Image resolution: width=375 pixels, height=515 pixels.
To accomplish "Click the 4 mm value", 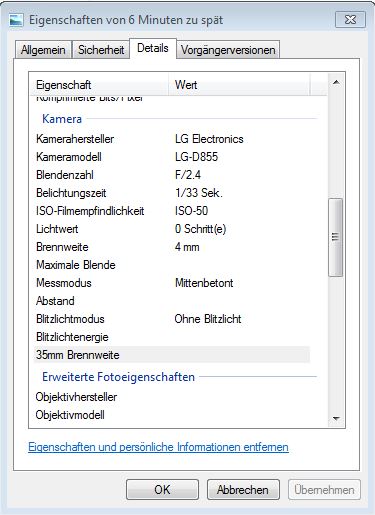I will 187,247.
